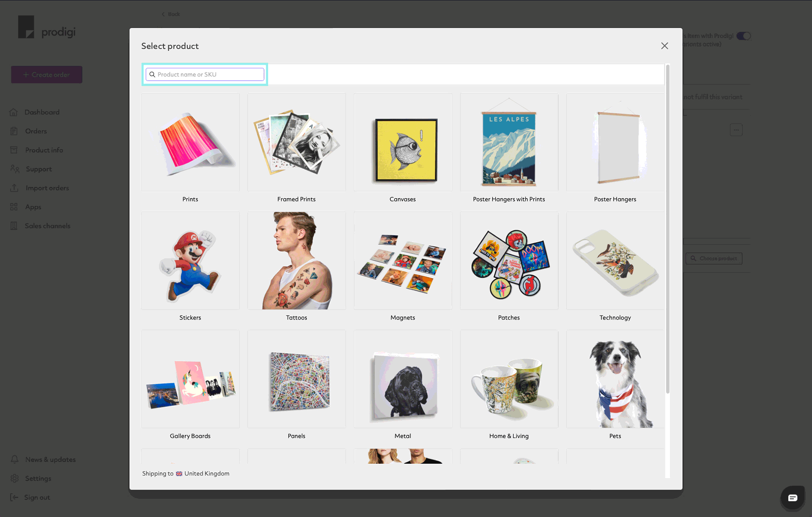Open the Canvases product category
Image resolution: width=812 pixels, height=517 pixels.
403,148
